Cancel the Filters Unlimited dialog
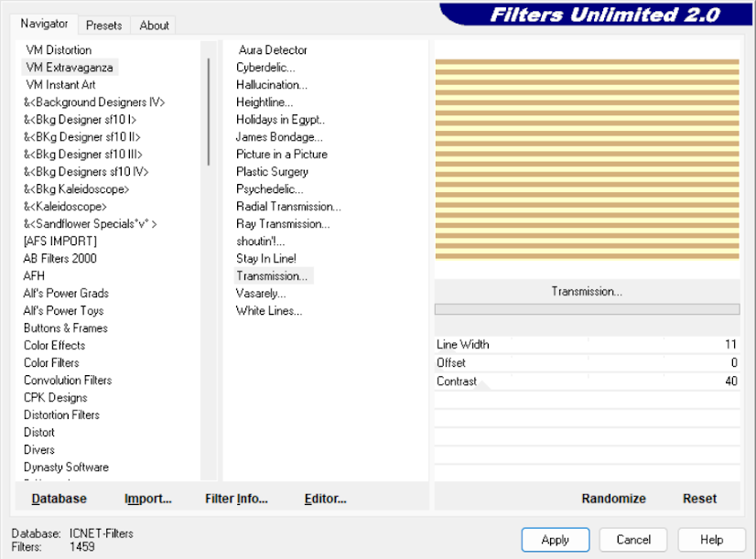This screenshot has width=756, height=559. pyautogui.click(x=633, y=540)
